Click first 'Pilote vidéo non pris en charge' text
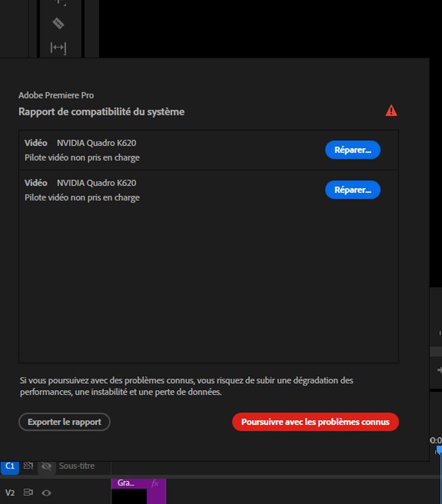The width and height of the screenshot is (442, 504). [83, 158]
